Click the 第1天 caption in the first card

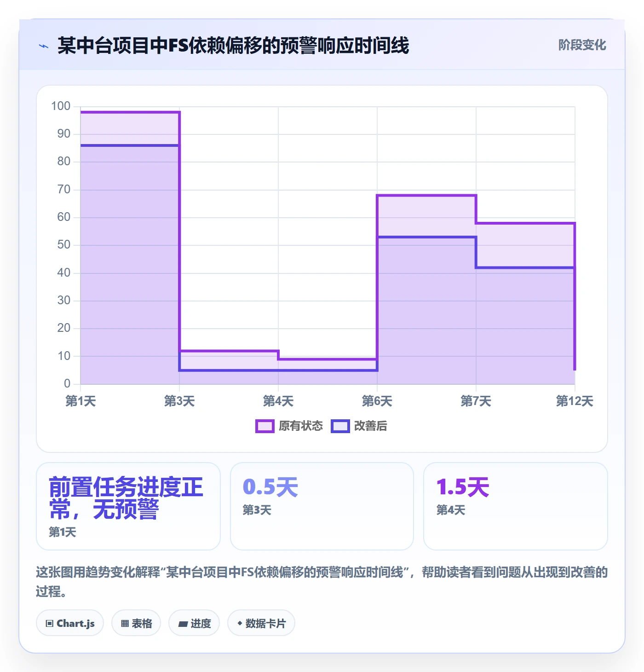[x=63, y=533]
